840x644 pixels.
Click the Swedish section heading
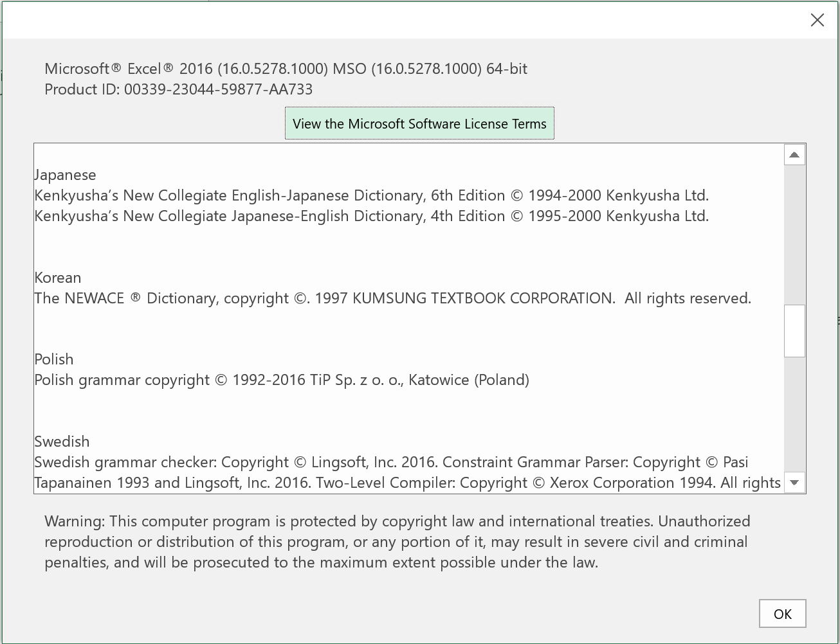tap(62, 442)
